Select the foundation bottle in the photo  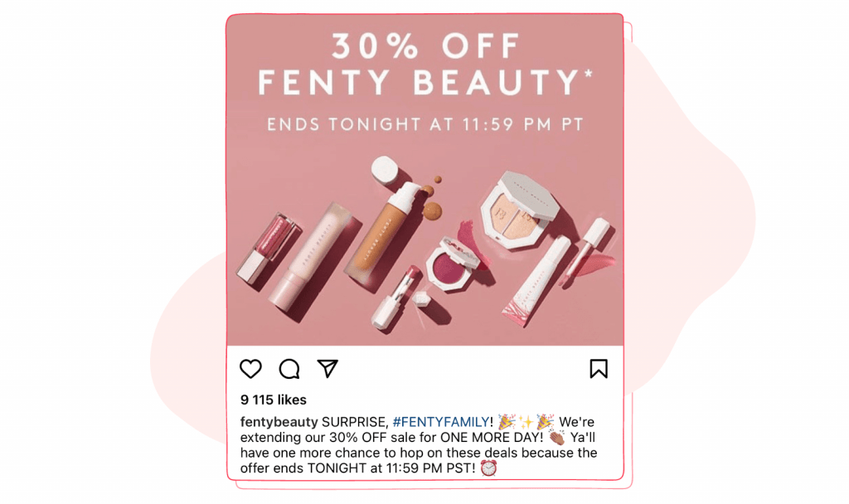383,227
